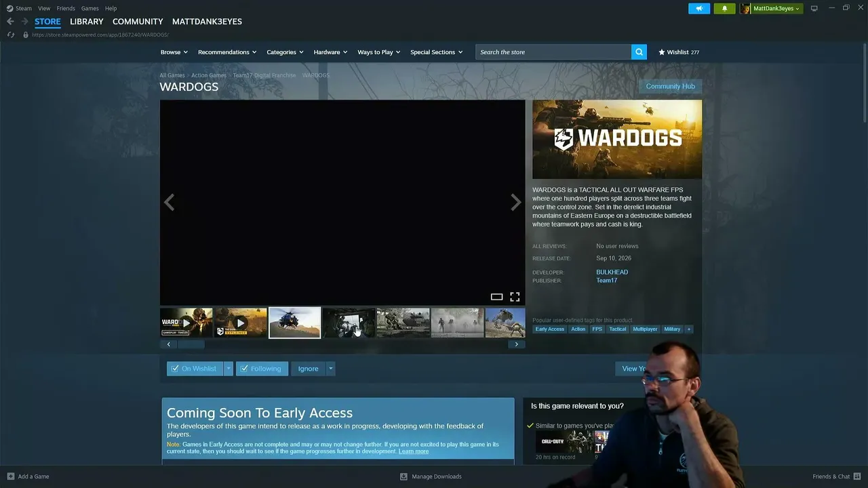Select the Tactical tag
Viewport: 868px width, 488px height.
pyautogui.click(x=618, y=329)
